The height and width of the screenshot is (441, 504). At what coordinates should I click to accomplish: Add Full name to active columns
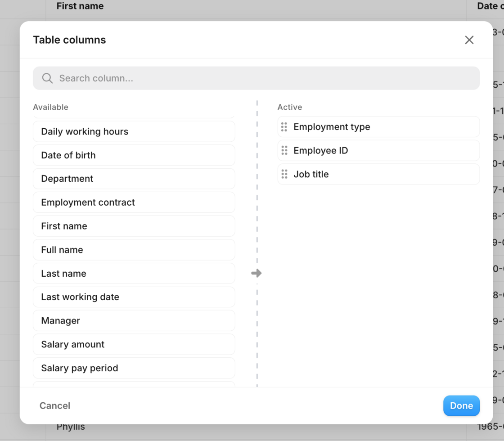(134, 250)
